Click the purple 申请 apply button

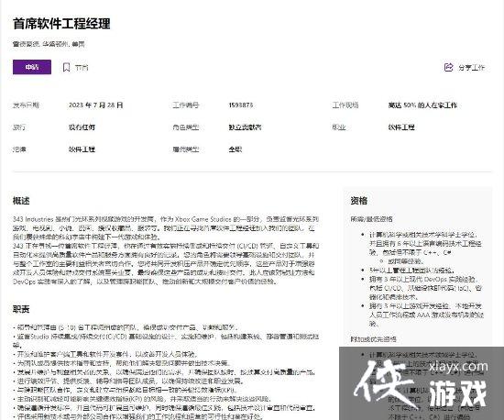pos(32,67)
